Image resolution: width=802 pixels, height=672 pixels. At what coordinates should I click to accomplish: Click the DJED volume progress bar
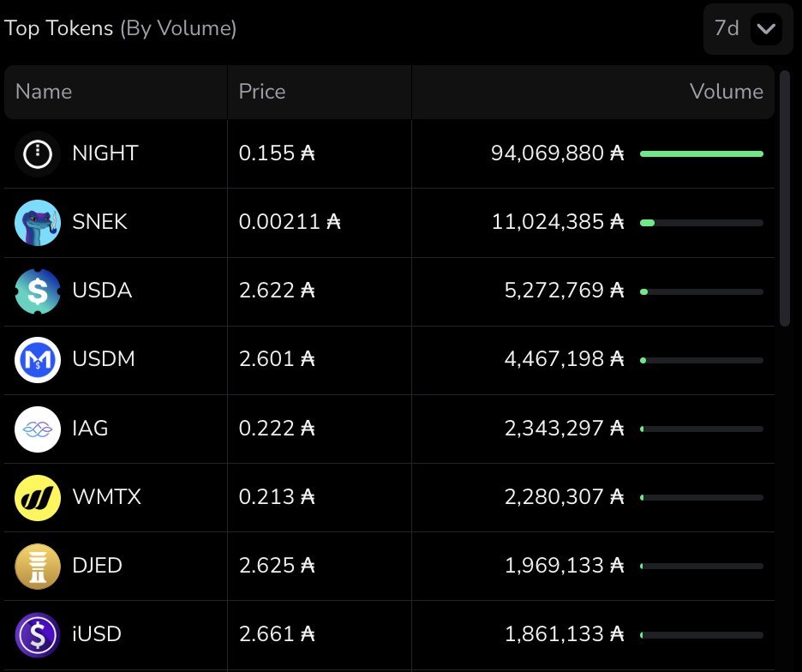click(x=702, y=566)
